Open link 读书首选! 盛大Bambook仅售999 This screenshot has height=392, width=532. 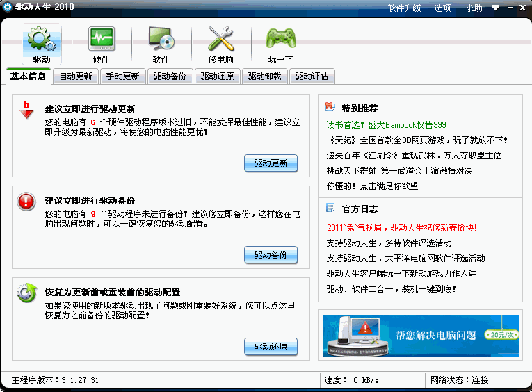(386, 125)
